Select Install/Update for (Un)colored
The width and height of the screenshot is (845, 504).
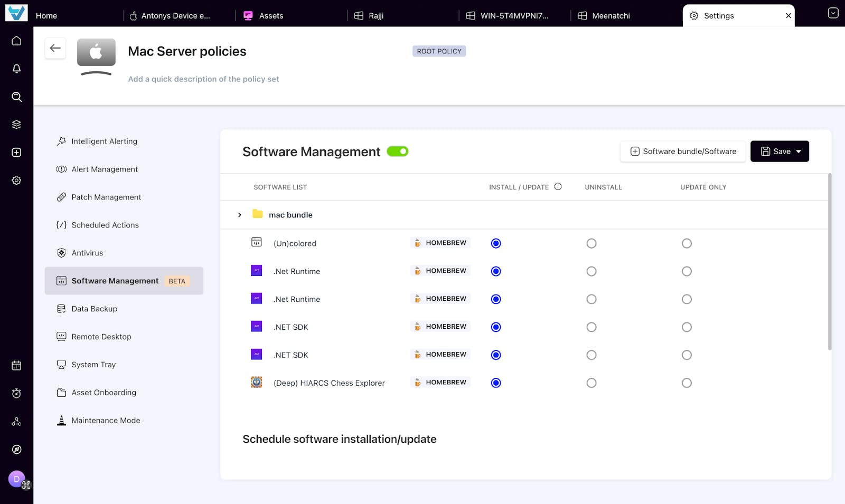496,243
